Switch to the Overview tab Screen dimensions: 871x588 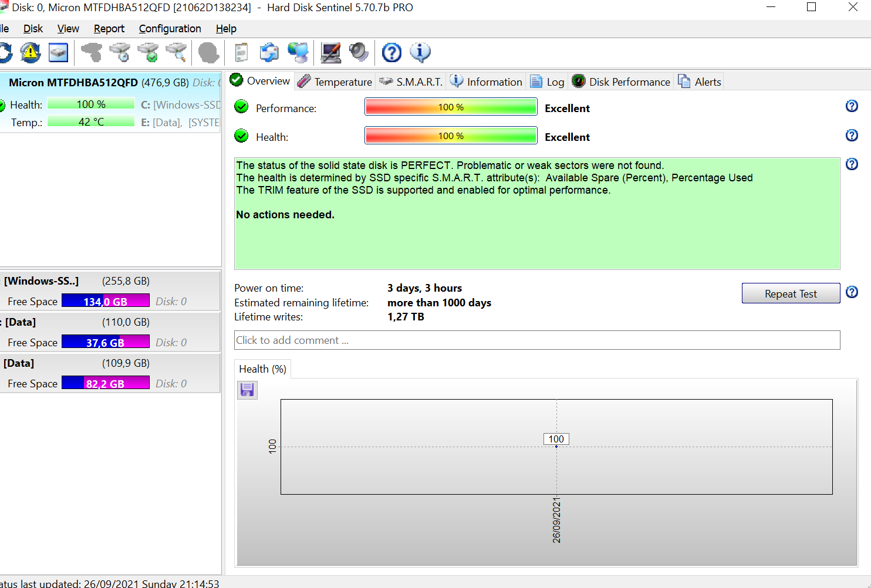(261, 81)
